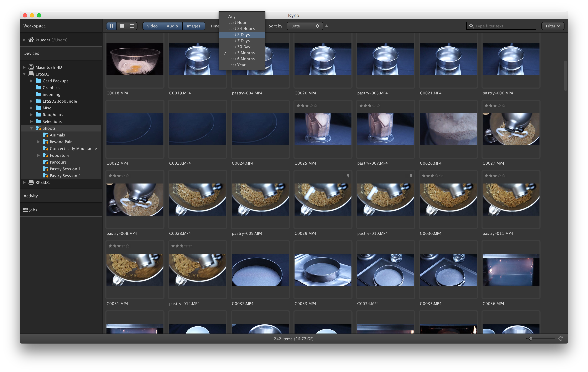This screenshot has width=588, height=372.
Task: Open the Filter button menu
Action: (x=553, y=26)
